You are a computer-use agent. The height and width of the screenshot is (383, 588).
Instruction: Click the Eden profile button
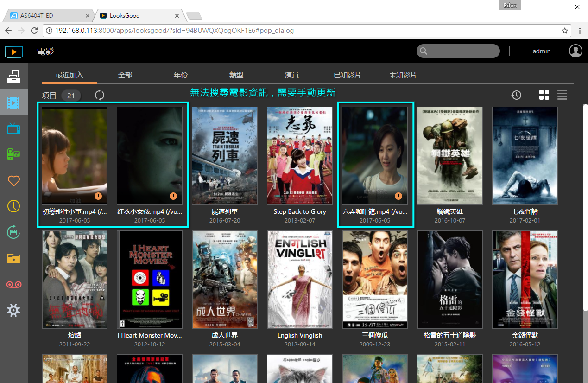pyautogui.click(x=511, y=6)
